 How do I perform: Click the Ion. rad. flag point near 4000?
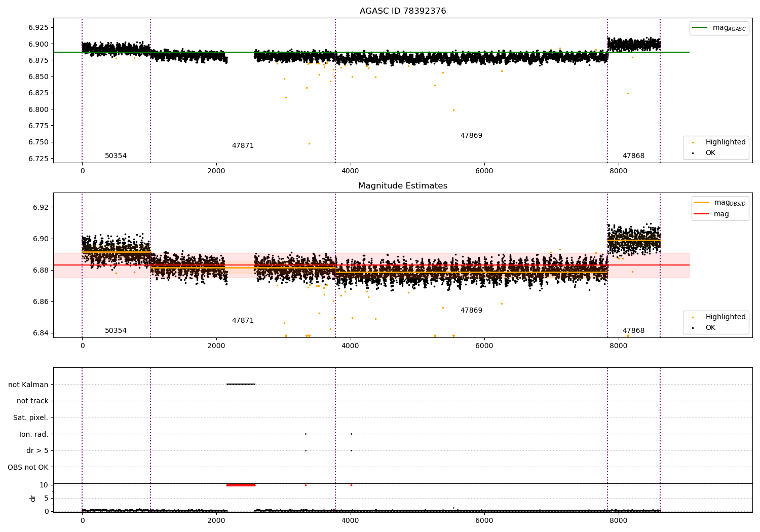point(351,434)
